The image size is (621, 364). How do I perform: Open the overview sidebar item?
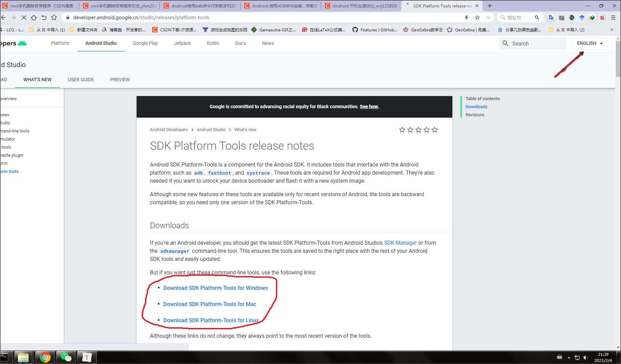point(8,98)
